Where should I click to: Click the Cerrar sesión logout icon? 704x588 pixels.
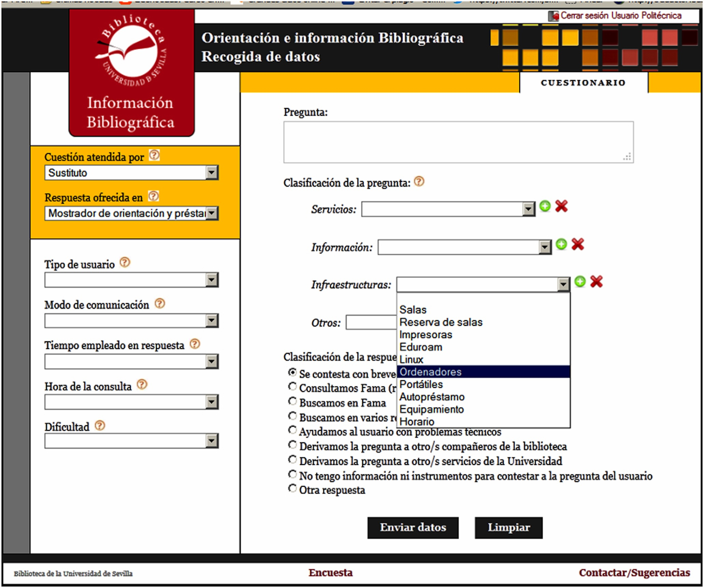[553, 16]
